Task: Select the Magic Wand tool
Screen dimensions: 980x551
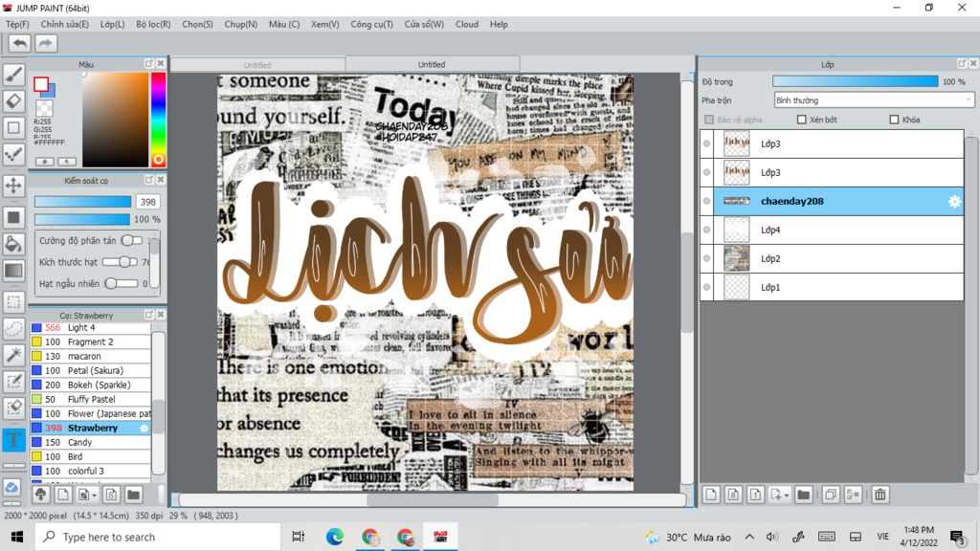Action: click(13, 355)
